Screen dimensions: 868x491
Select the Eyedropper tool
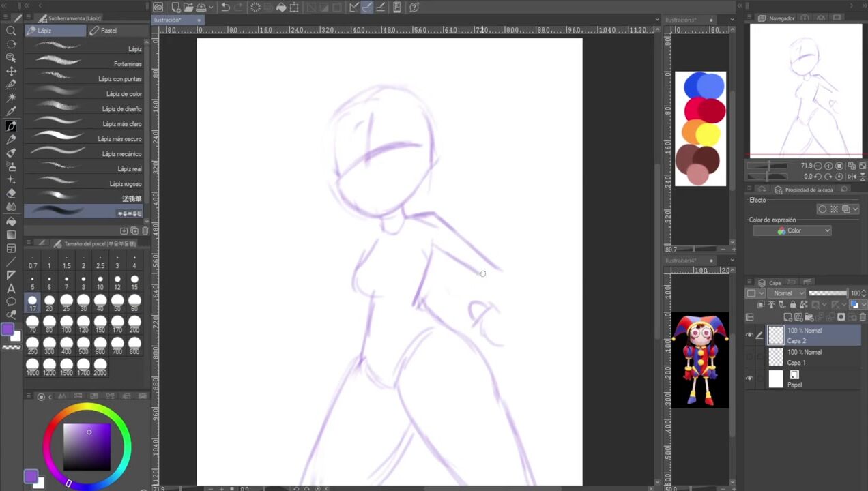[x=11, y=112]
